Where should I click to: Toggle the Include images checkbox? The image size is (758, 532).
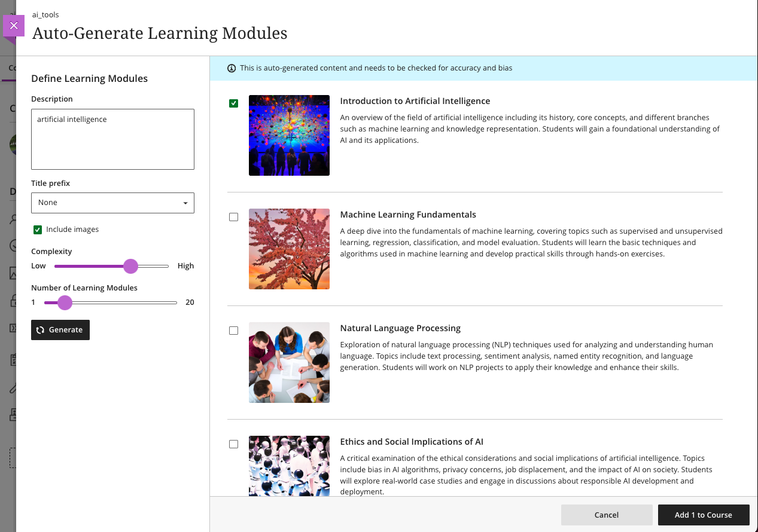point(38,230)
